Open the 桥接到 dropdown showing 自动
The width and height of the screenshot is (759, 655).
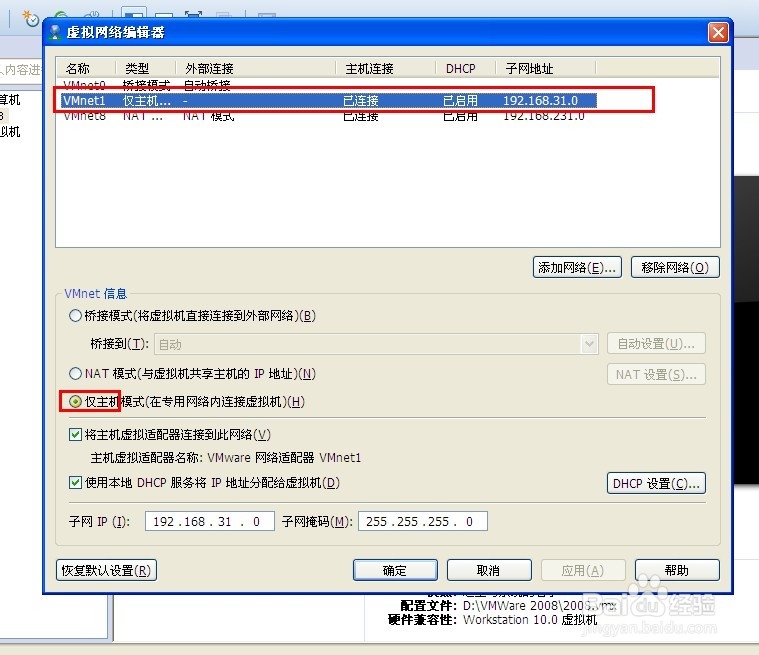click(376, 344)
